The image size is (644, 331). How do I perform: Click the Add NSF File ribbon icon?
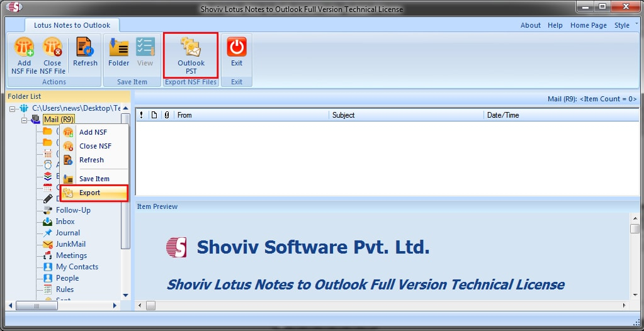[x=24, y=47]
